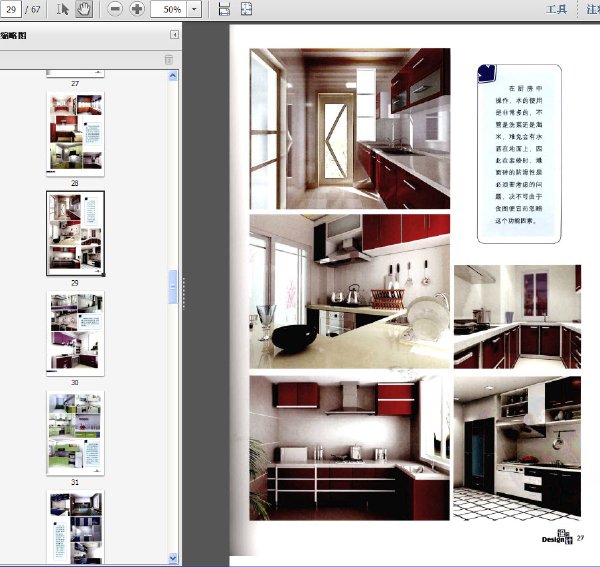Jump to page 30 thumbnail
This screenshot has width=600, height=567.
(75, 333)
